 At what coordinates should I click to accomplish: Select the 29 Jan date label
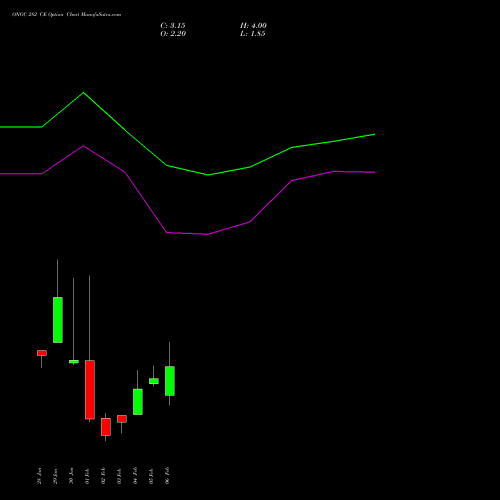(x=56, y=476)
